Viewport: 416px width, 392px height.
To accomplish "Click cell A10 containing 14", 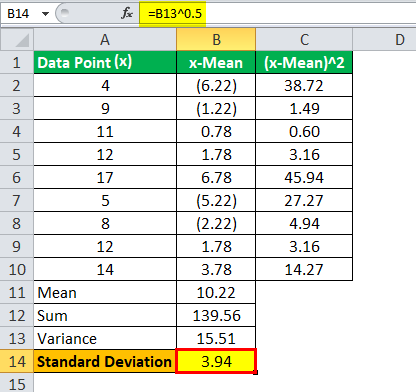I will point(105,269).
